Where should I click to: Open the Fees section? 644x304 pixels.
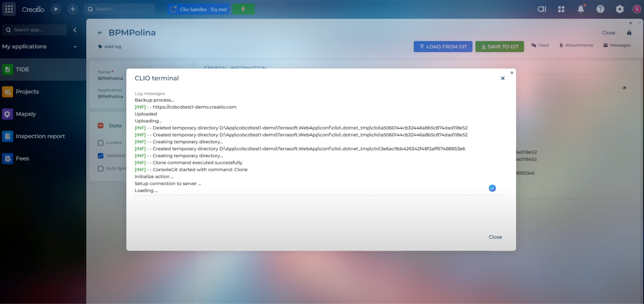(x=43, y=158)
